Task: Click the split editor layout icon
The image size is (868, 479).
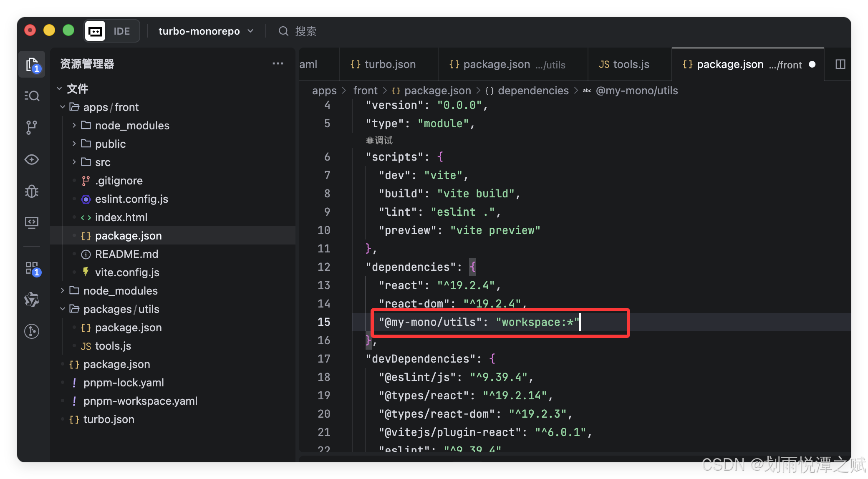Action: pos(840,64)
